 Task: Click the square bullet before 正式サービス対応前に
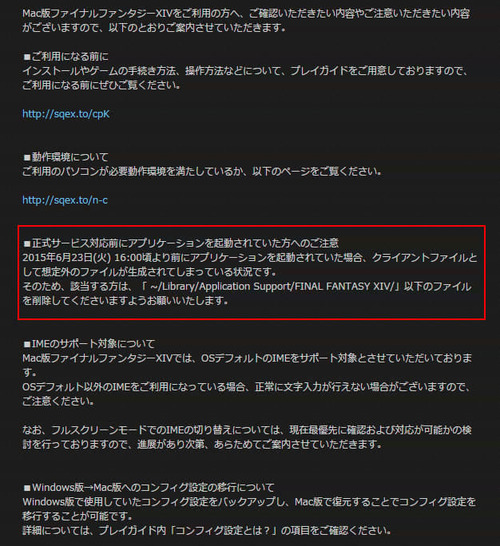click(27, 243)
